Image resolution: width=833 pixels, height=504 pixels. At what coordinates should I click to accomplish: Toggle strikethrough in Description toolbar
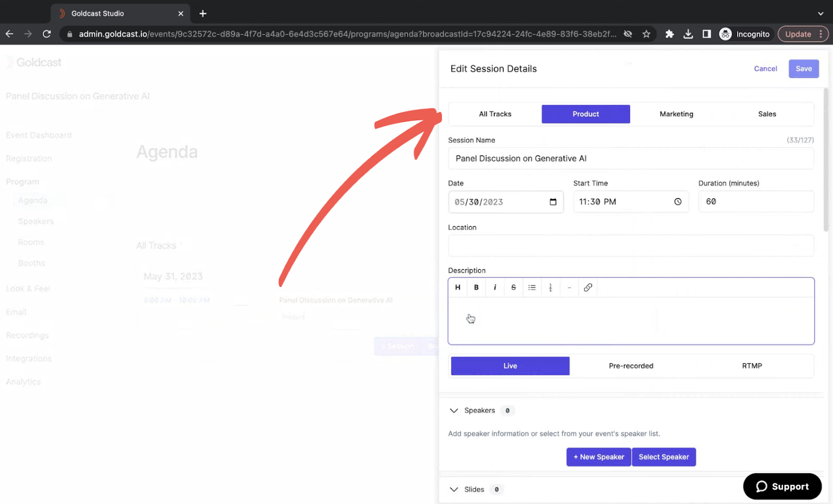coord(513,287)
